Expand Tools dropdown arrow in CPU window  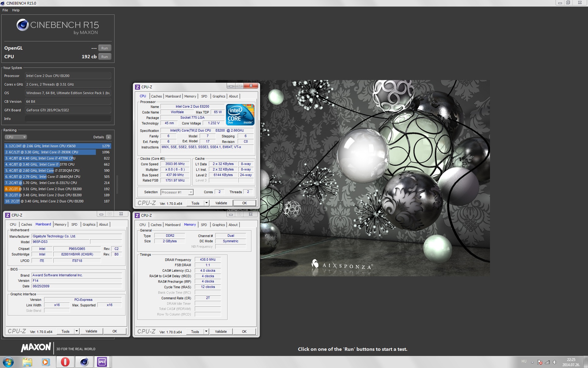click(206, 203)
